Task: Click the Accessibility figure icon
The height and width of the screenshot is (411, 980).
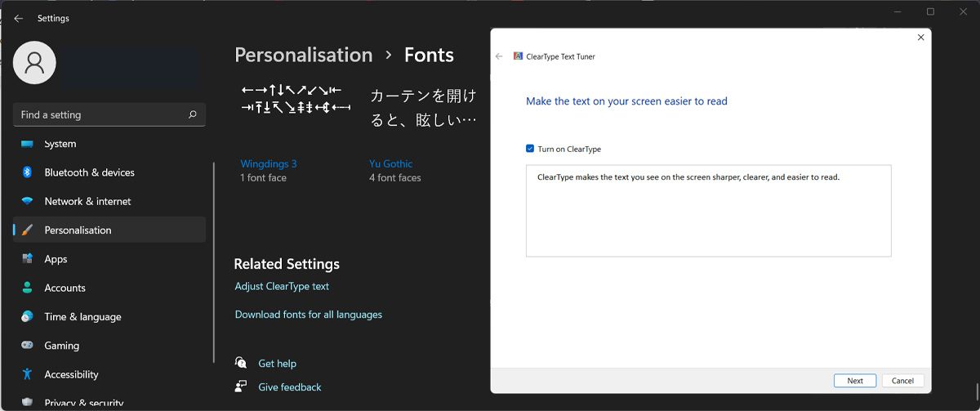Action: point(27,374)
